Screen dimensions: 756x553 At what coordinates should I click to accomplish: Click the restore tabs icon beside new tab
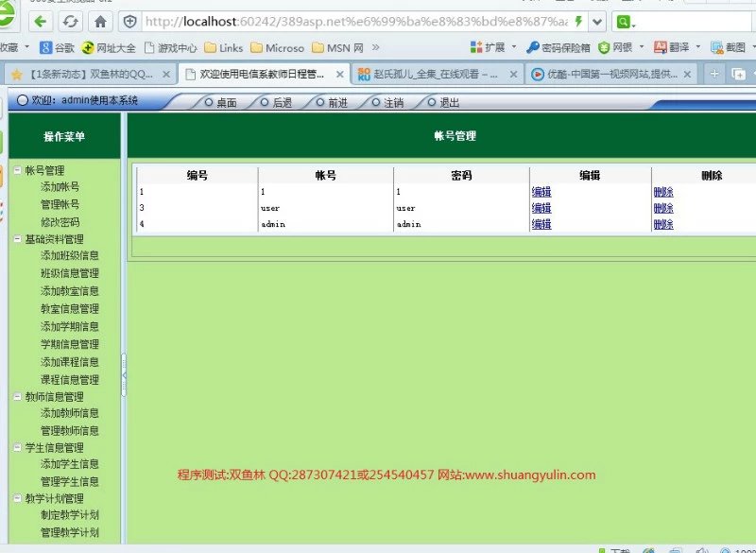pyautogui.click(x=738, y=74)
